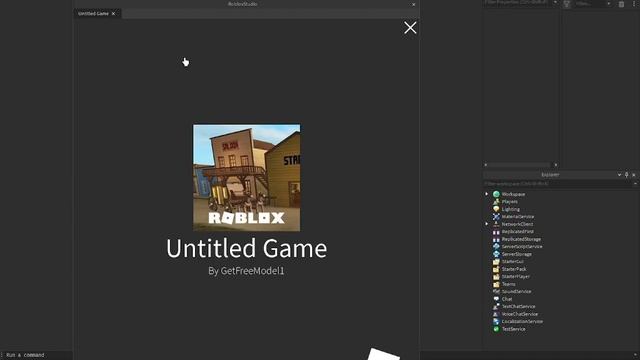The width and height of the screenshot is (640, 360).
Task: Select the StarterPlayer label
Action: pos(516,276)
